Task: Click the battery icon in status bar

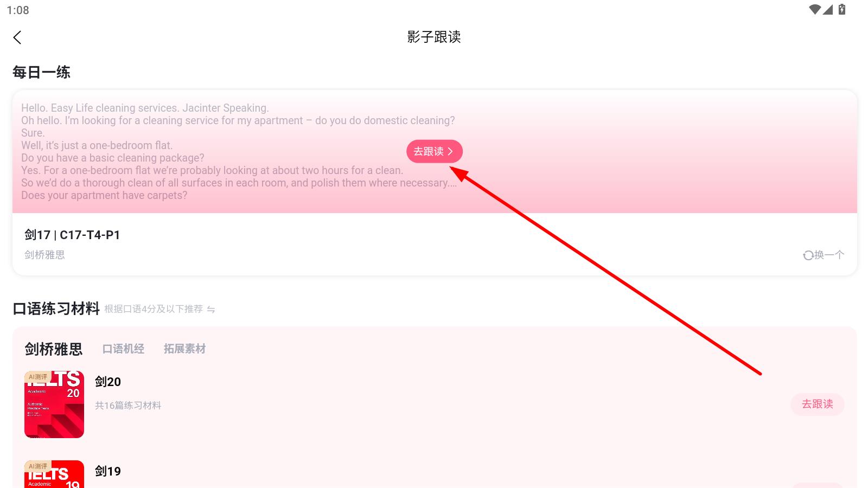Action: click(x=842, y=9)
